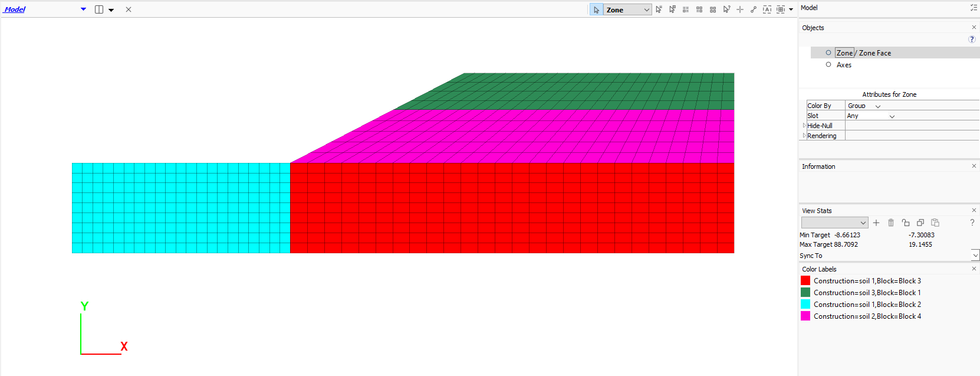This screenshot has width=980, height=376.
Task: Click the paste view icon in View Stats
Action: coord(935,223)
